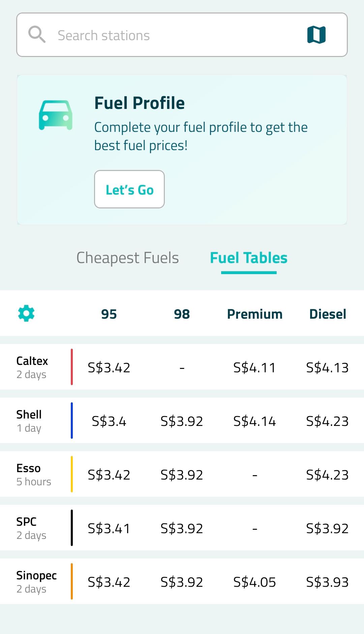Tap the Fuel Profile car icon
Image resolution: width=364 pixels, height=634 pixels.
pos(56,115)
